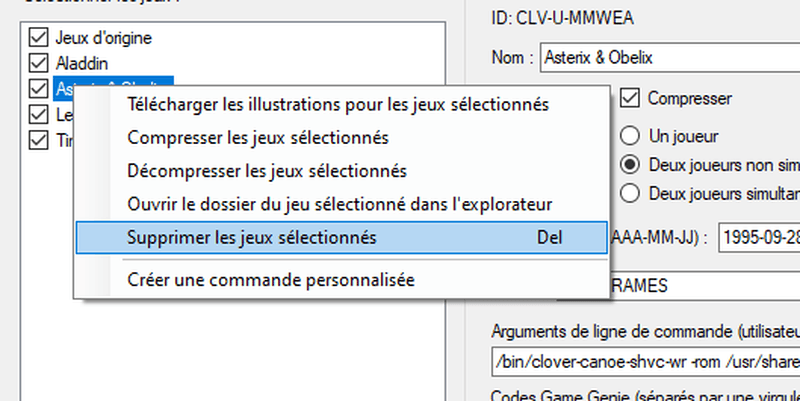This screenshot has width=800, height=401.
Task: Uncheck the Jeux d'origine checkbox
Action: tap(38, 37)
